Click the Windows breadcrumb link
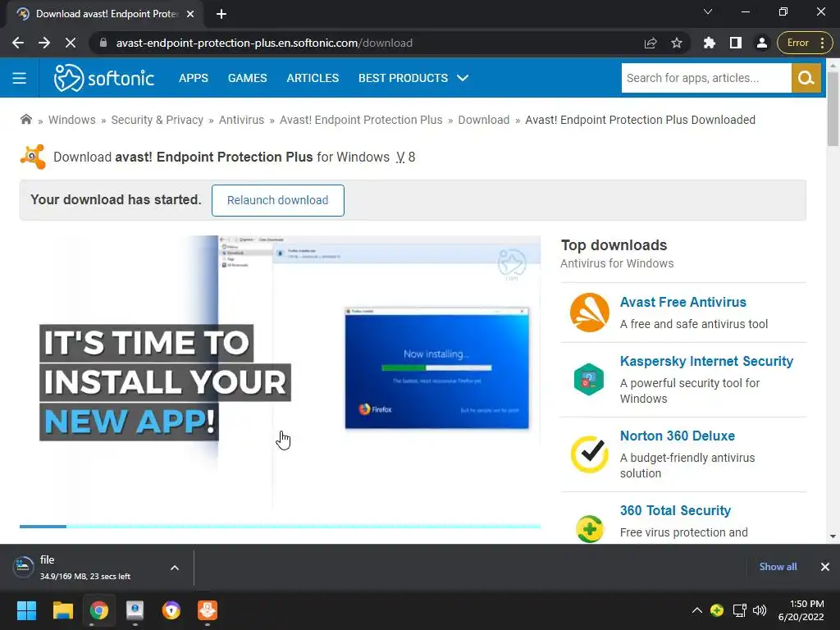The width and height of the screenshot is (840, 630). (x=72, y=120)
